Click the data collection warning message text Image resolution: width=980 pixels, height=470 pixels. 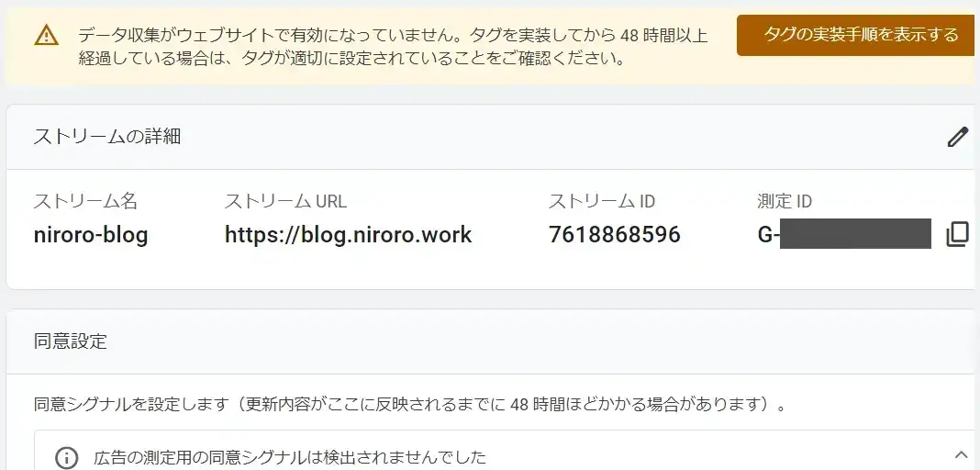click(x=393, y=47)
